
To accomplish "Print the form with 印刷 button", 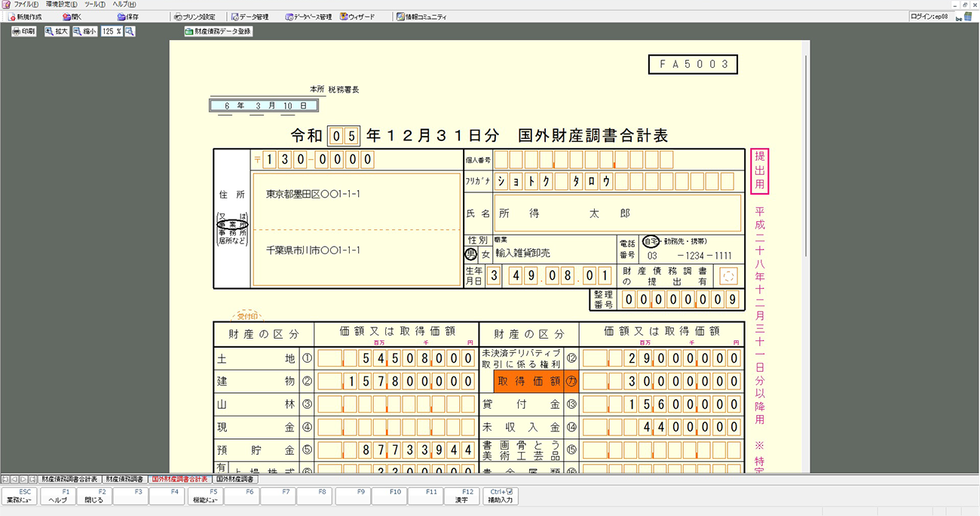I will (x=23, y=32).
